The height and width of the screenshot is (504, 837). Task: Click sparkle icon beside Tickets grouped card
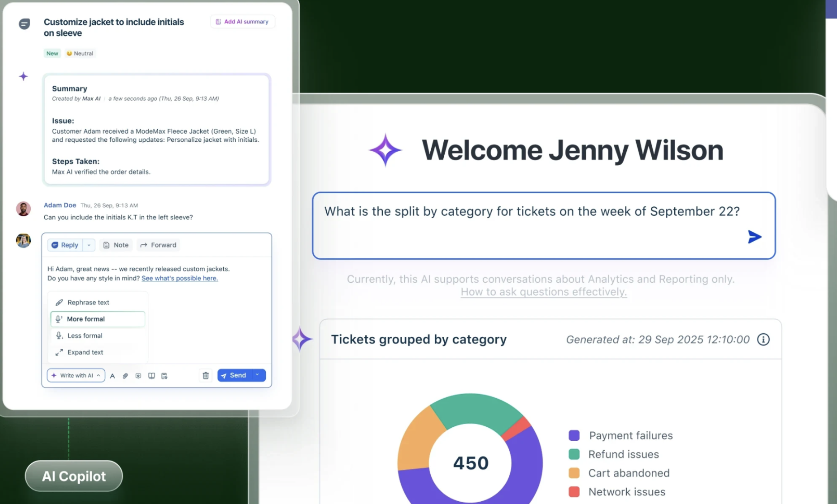301,339
